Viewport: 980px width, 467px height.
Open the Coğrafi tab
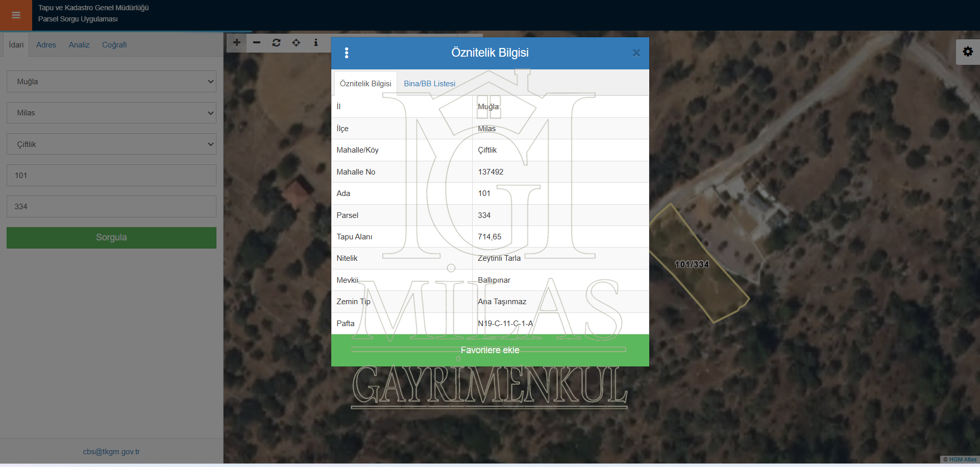[x=114, y=45]
